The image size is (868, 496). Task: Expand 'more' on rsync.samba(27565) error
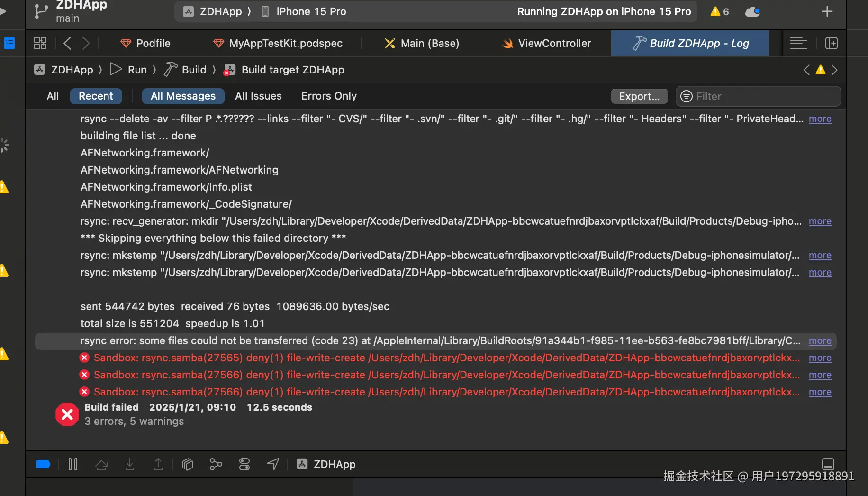(x=820, y=358)
